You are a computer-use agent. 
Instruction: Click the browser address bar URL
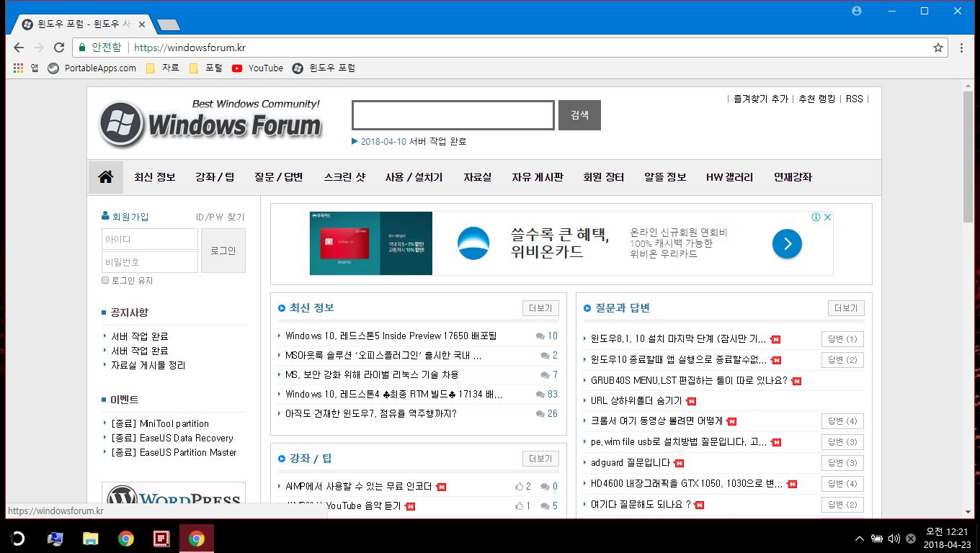point(190,48)
